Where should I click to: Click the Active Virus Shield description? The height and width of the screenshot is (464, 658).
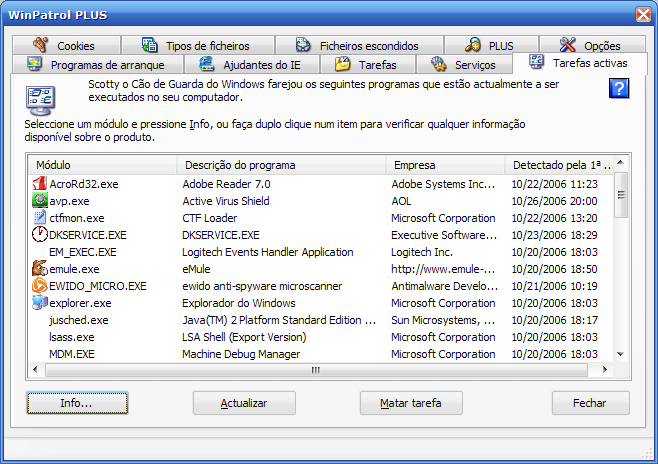point(226,201)
